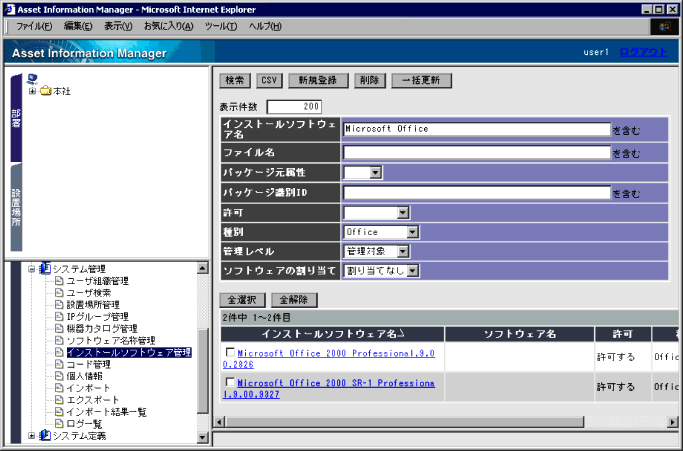This screenshot has width=683, height=451.
Task: Click the page icon beside 個人情報
Action: click(x=59, y=376)
